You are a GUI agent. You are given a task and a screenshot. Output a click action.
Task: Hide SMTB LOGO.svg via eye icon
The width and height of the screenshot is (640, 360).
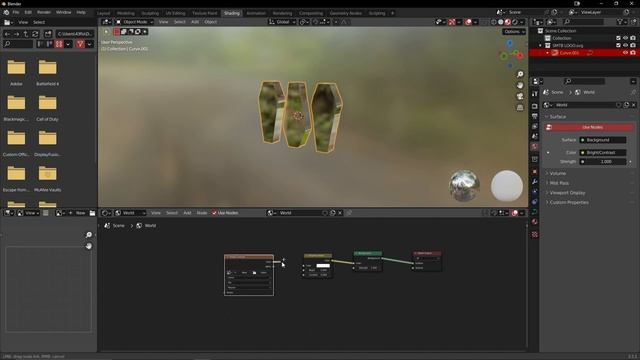pyautogui.click(x=625, y=45)
